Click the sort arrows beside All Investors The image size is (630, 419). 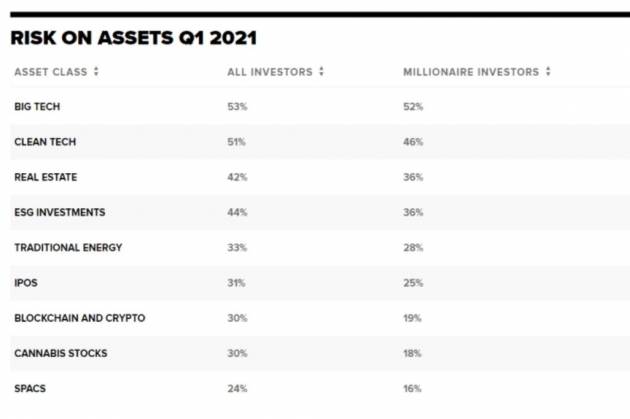[x=321, y=72]
